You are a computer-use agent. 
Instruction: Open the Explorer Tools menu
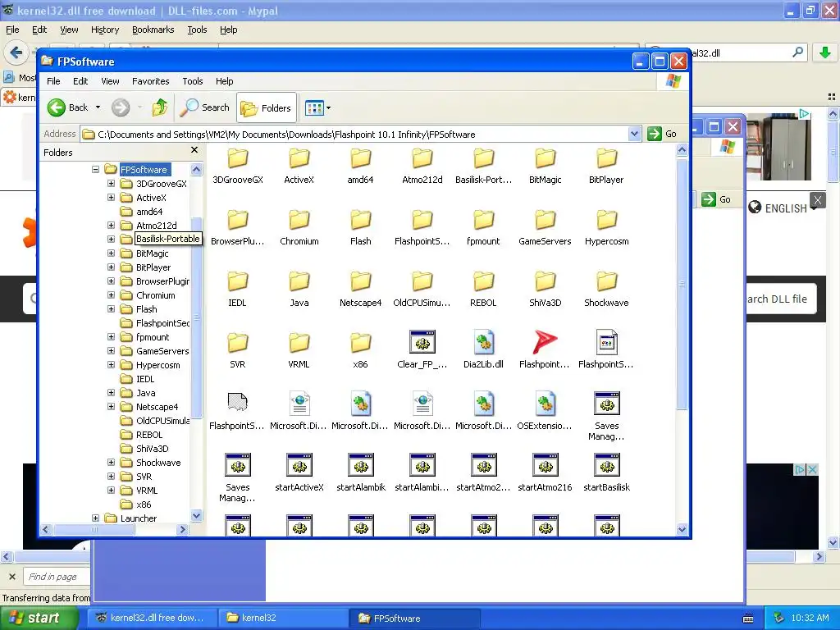(192, 81)
